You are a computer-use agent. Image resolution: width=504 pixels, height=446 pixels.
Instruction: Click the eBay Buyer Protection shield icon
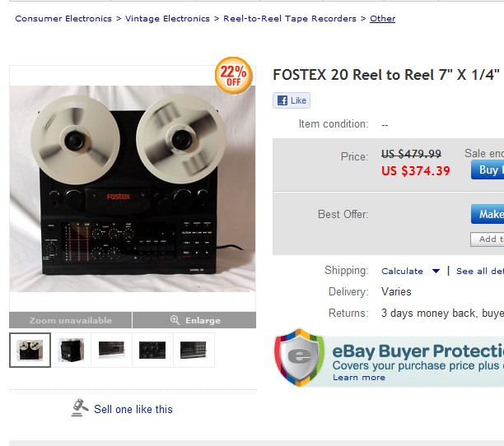[300, 359]
